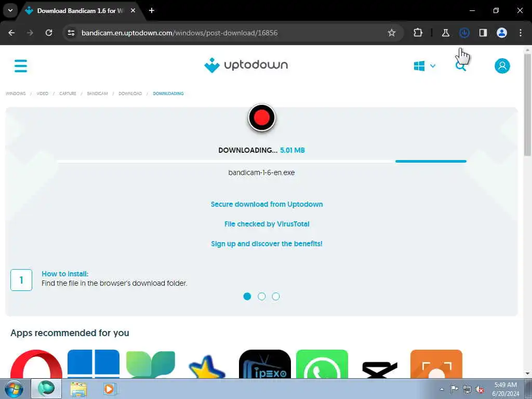Open the tab search dropdown arrow
This screenshot has width=532, height=399.
click(10, 10)
